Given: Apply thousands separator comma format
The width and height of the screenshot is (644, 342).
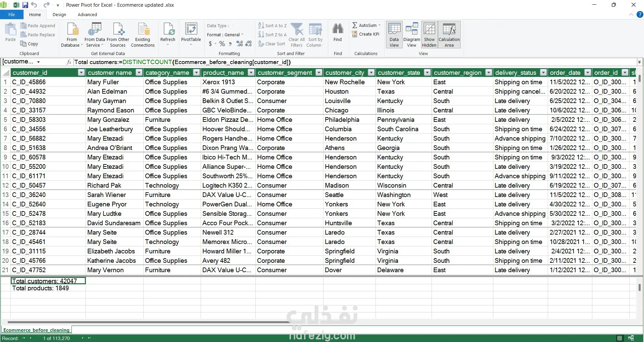Looking at the screenshot, I should pyautogui.click(x=230, y=44).
